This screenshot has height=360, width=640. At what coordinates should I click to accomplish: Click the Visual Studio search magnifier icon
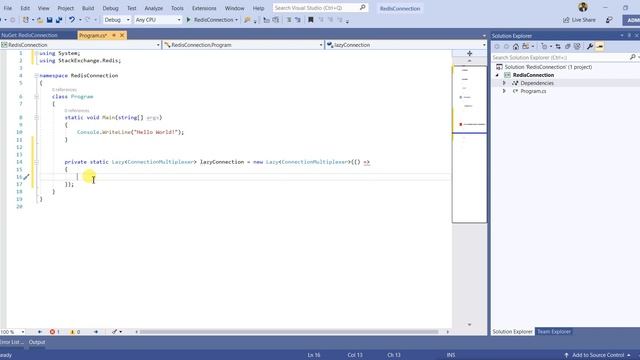click(362, 8)
